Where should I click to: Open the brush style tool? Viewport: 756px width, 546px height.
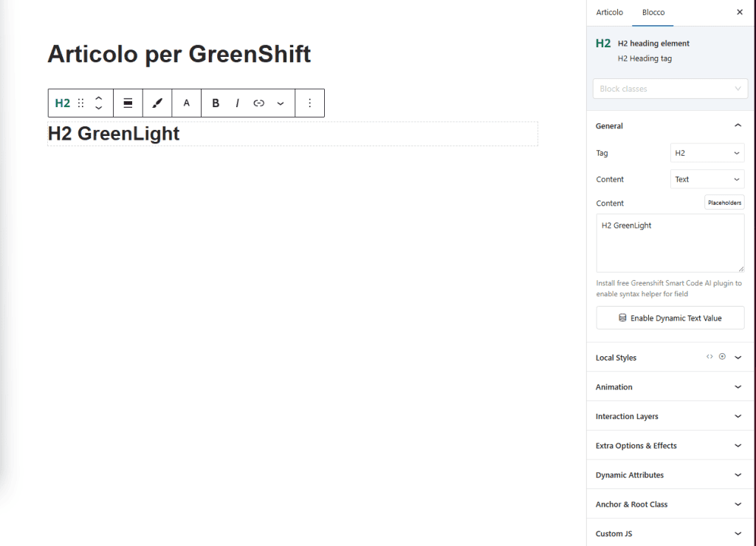click(157, 103)
